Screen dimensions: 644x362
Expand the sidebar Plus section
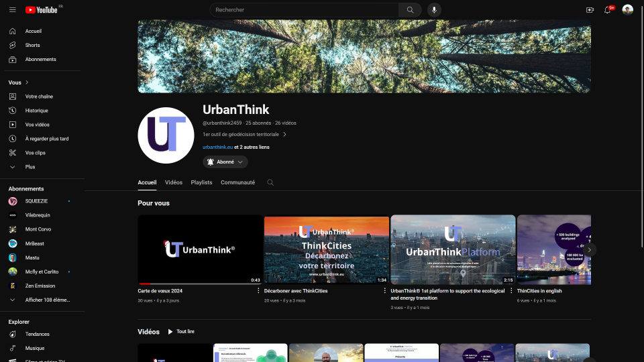(x=30, y=167)
